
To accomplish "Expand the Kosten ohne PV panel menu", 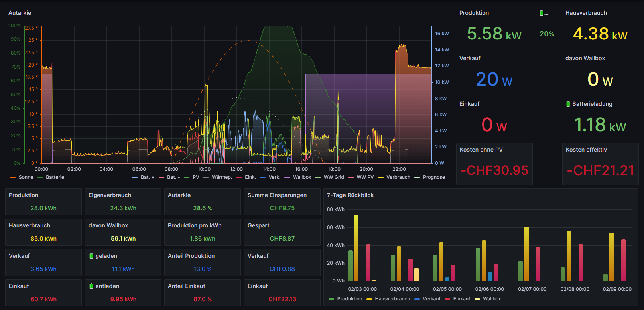I will click(481, 150).
